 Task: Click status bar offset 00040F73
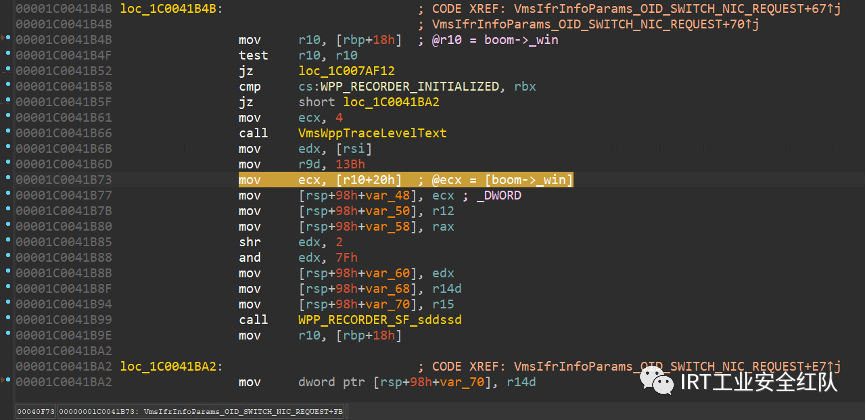(x=35, y=411)
